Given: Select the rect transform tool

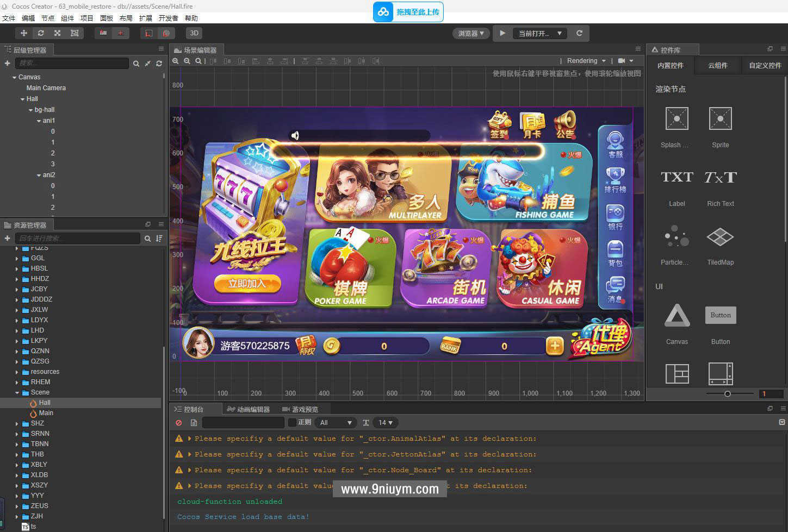Looking at the screenshot, I should point(75,33).
